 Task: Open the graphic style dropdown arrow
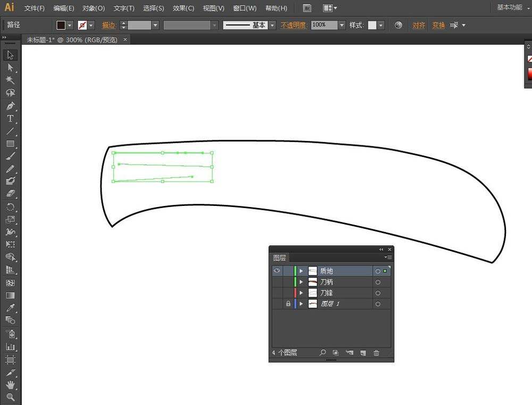click(381, 25)
